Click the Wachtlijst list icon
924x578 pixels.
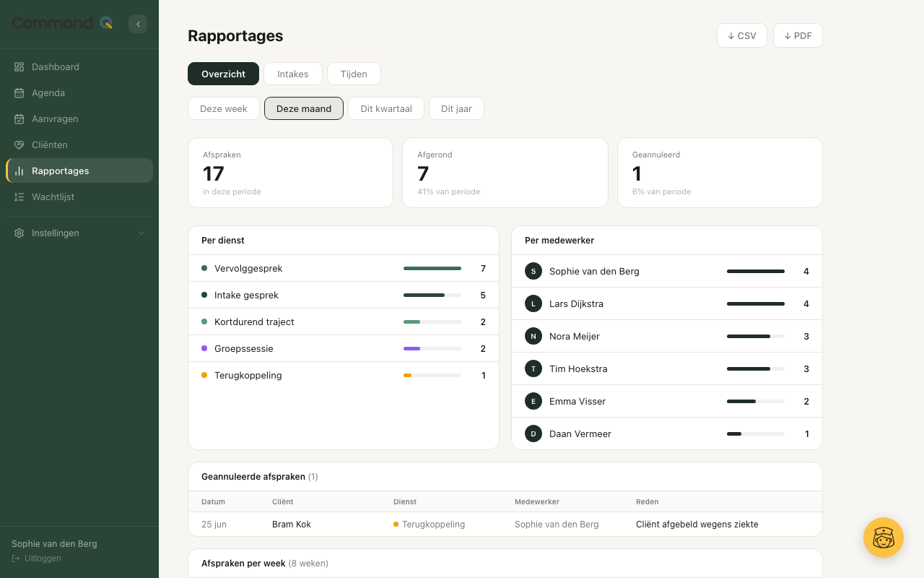(19, 197)
